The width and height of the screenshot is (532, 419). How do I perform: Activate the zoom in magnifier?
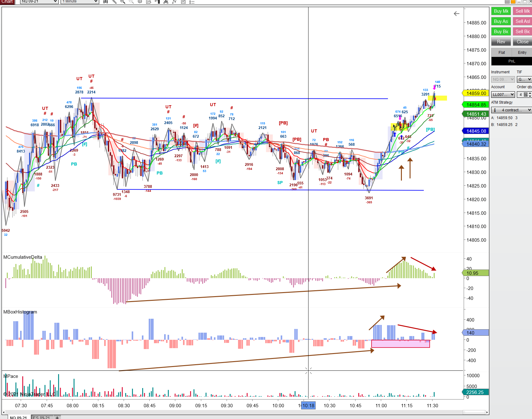(123, 2)
